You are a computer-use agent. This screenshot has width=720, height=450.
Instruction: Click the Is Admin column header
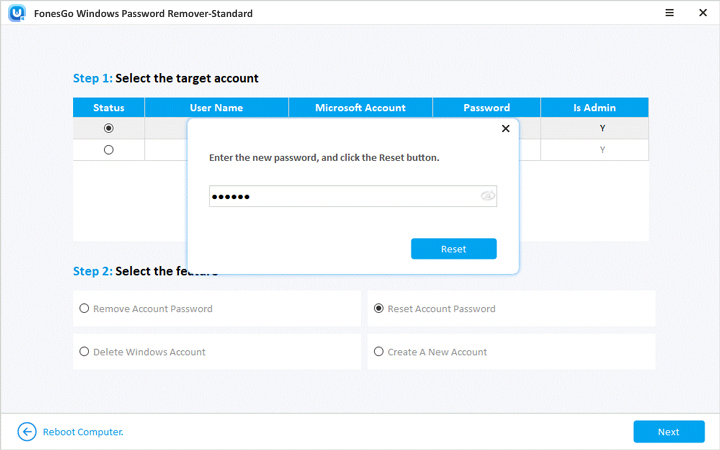594,107
